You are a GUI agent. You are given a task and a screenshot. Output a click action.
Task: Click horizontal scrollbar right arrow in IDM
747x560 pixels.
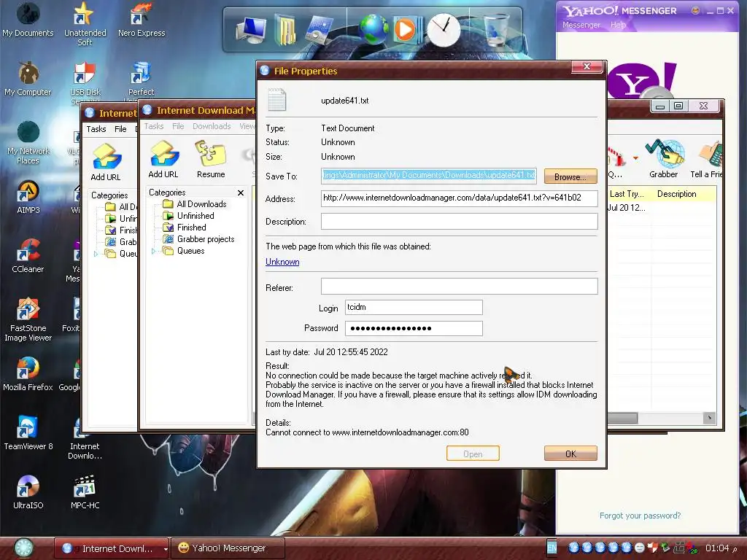pyautogui.click(x=709, y=418)
